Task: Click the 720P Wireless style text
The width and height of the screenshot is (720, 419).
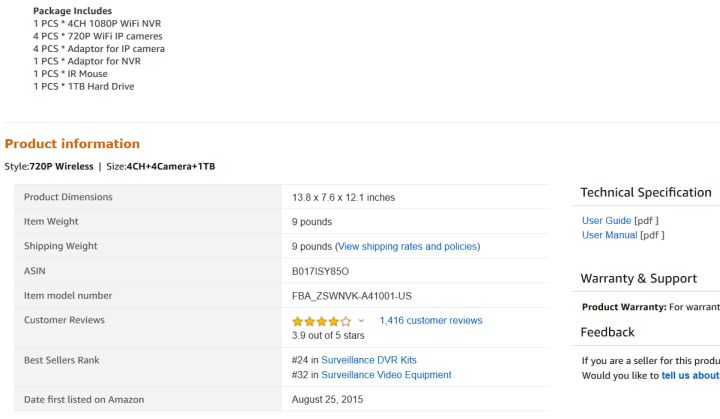Action: click(61, 166)
